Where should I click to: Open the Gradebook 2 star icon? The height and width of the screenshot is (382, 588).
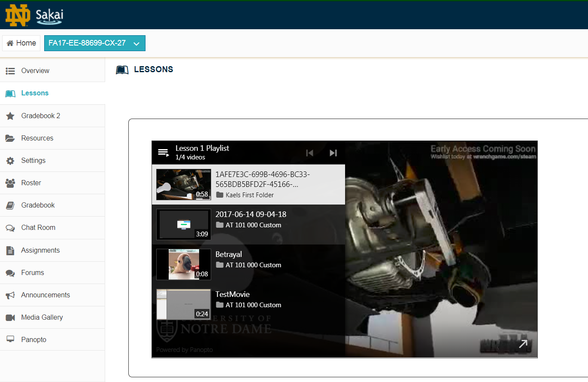click(x=10, y=116)
